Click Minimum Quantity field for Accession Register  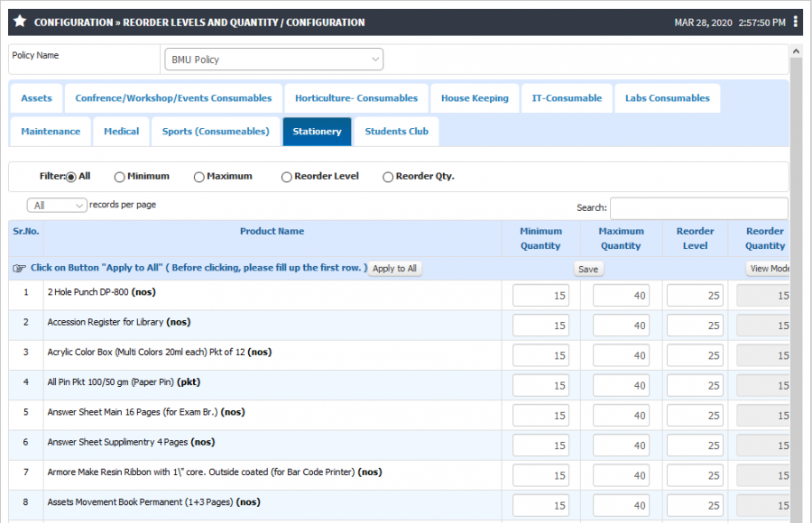[x=540, y=326]
